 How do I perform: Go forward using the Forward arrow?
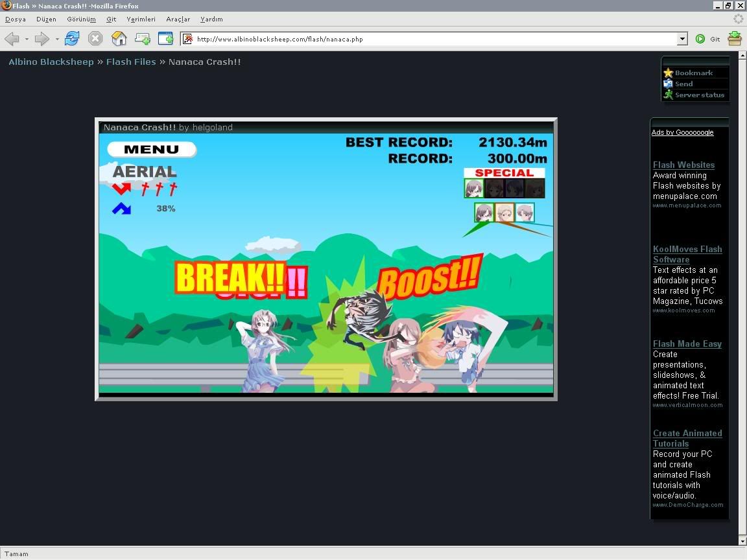[42, 39]
